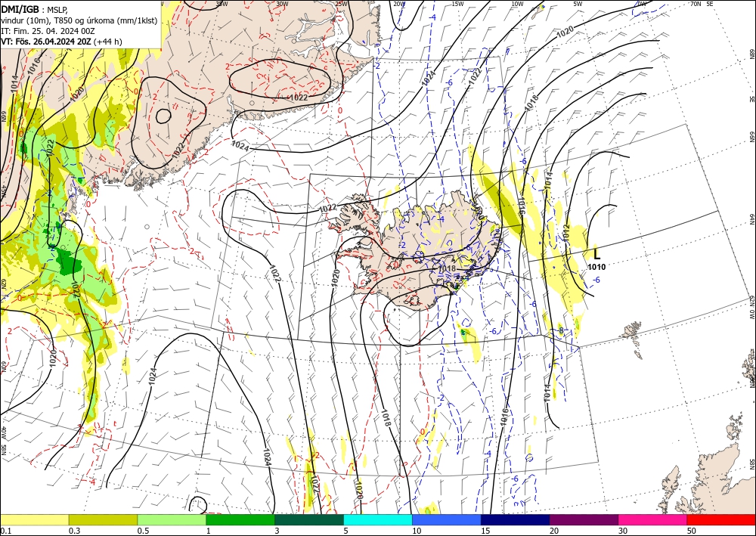756x536 pixels.
Task: Click the 'DMI/IGB : MSLP,' title text
Action: click(x=35, y=9)
